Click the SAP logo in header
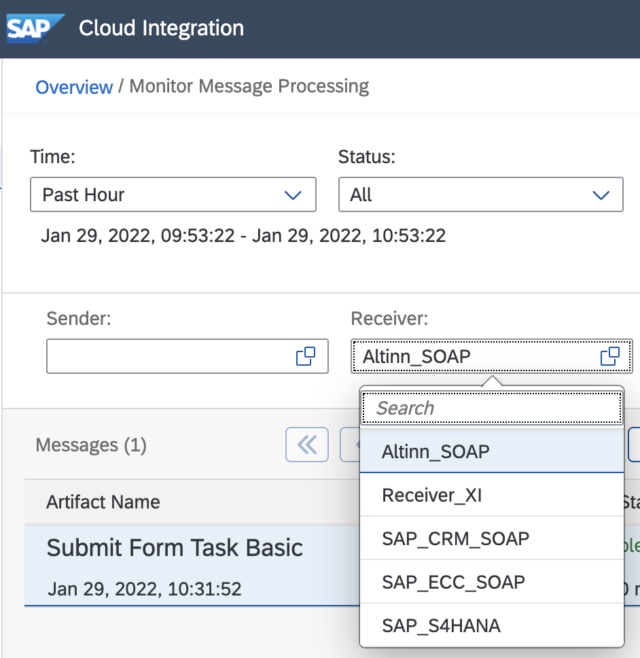The width and height of the screenshot is (640, 658). 35,28
